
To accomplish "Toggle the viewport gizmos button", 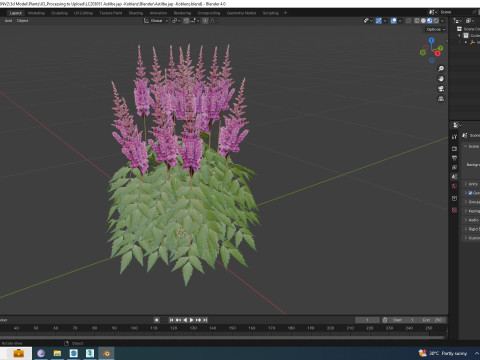I will tap(379, 21).
